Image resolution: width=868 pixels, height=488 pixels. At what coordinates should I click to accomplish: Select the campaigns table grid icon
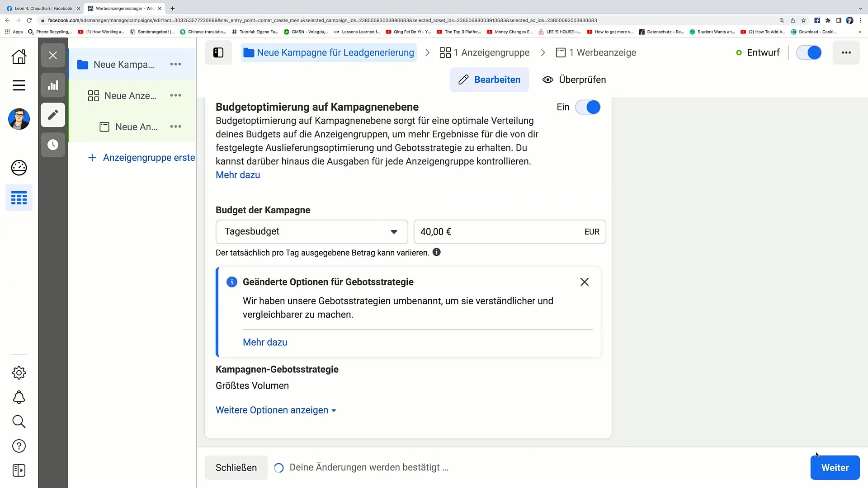pos(19,198)
